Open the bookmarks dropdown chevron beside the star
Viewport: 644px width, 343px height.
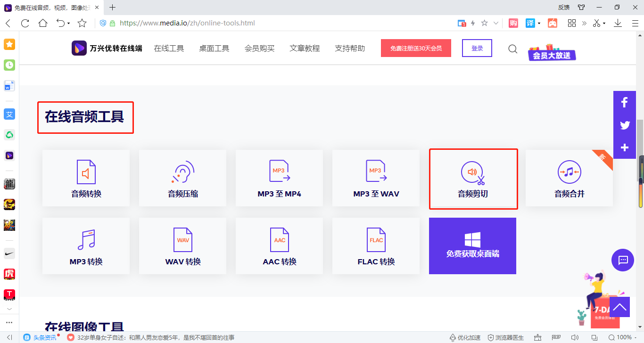click(495, 23)
